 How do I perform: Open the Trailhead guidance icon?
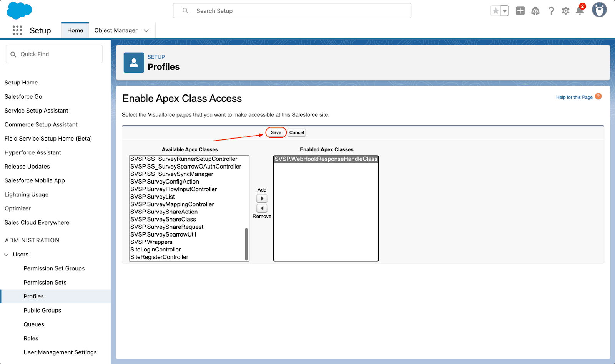pyautogui.click(x=535, y=11)
